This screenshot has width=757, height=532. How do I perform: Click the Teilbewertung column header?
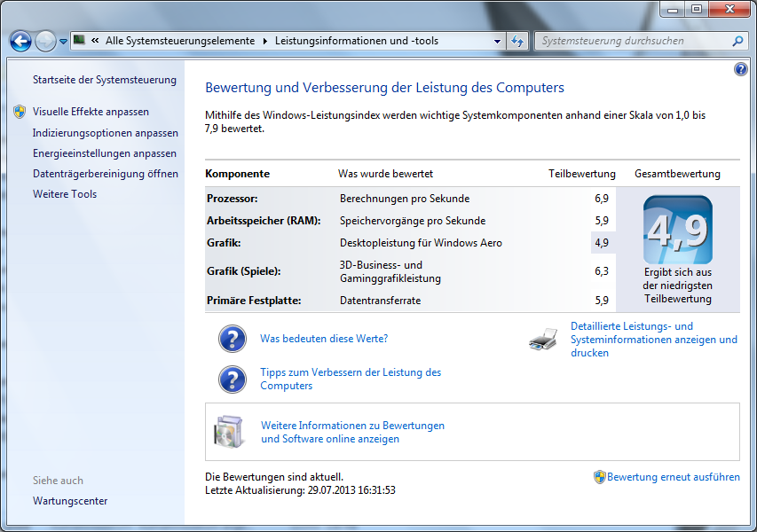coord(582,174)
